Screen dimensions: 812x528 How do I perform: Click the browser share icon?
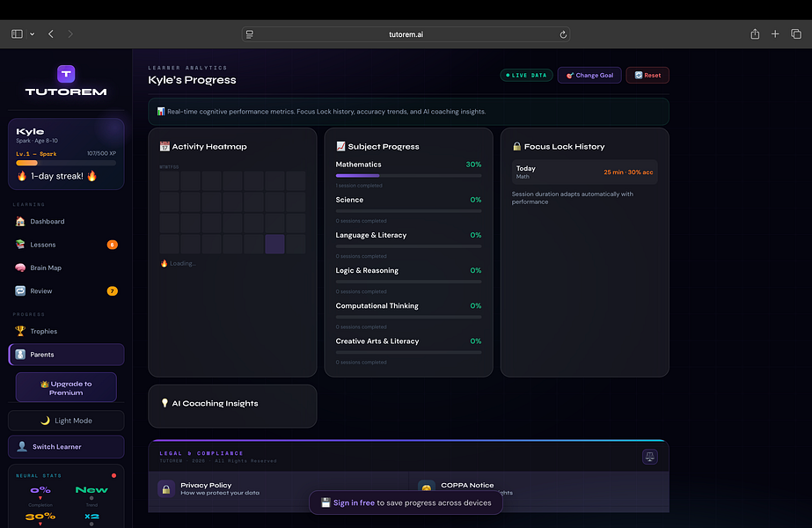pos(755,33)
